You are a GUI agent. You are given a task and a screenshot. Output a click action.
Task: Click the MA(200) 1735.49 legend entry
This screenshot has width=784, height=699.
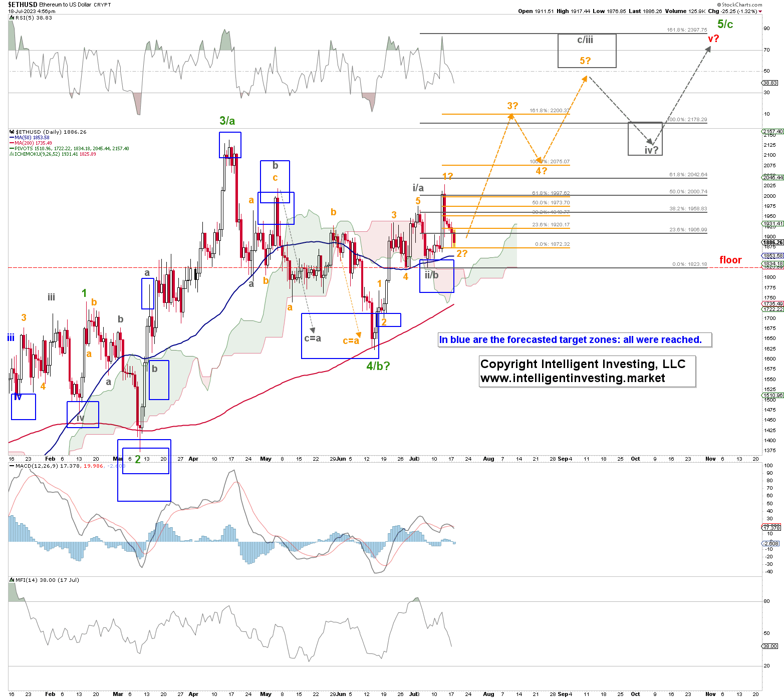pyautogui.click(x=31, y=143)
